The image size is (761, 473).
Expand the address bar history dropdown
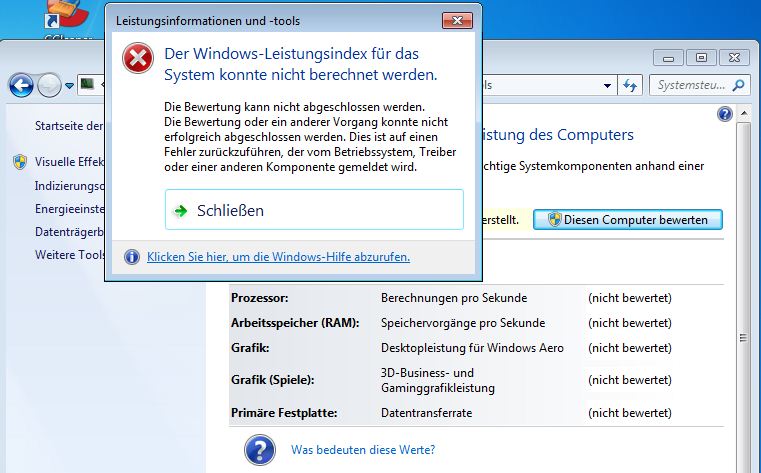tap(607, 85)
